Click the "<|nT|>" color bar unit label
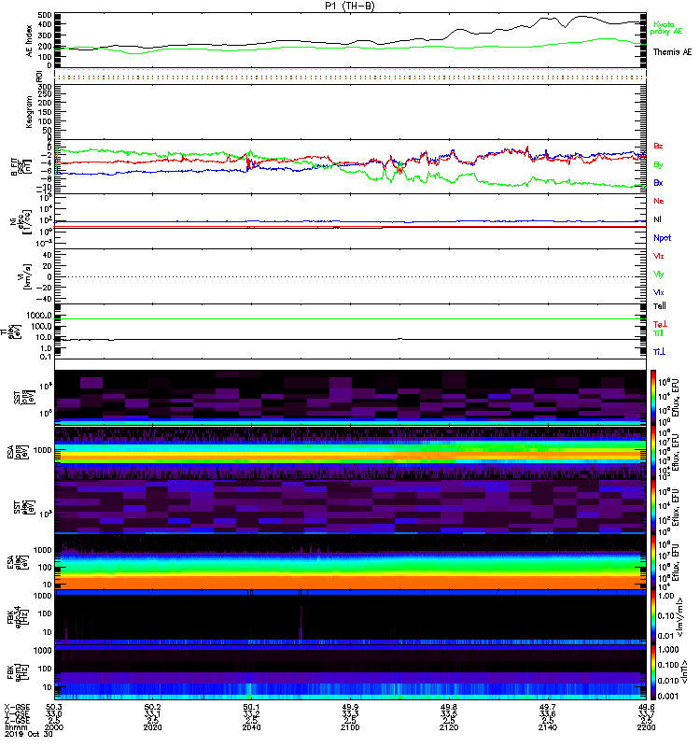The height and width of the screenshot is (747, 700). click(x=685, y=671)
